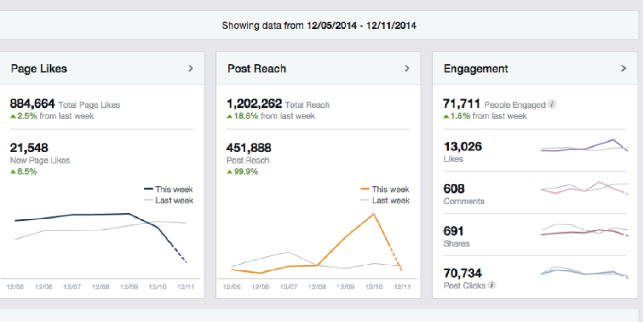Click the 1,202,262 Total Reach figure
644x322 pixels.
254,104
